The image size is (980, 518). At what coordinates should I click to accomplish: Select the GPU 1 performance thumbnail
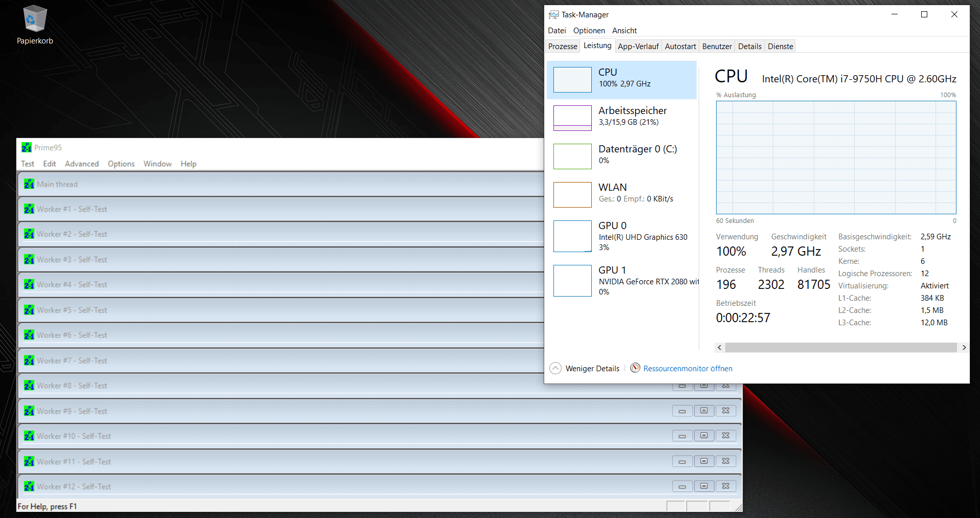click(x=572, y=281)
